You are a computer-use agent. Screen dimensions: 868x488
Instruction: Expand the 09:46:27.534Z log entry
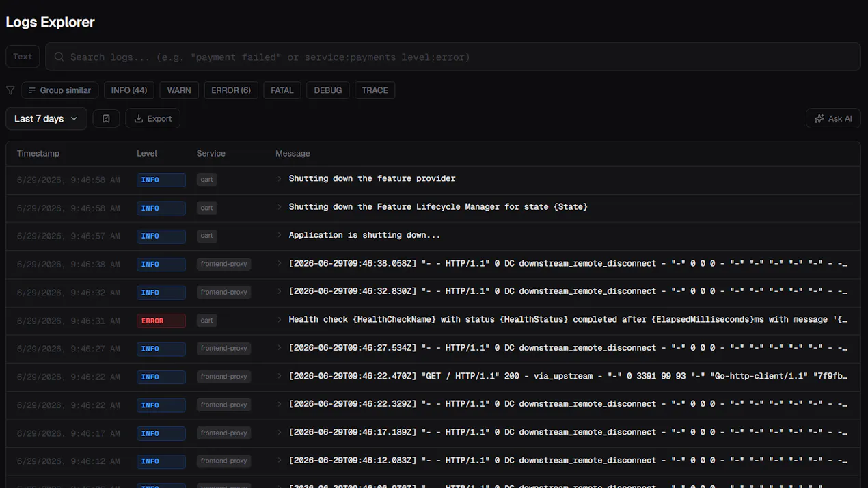[x=280, y=348]
